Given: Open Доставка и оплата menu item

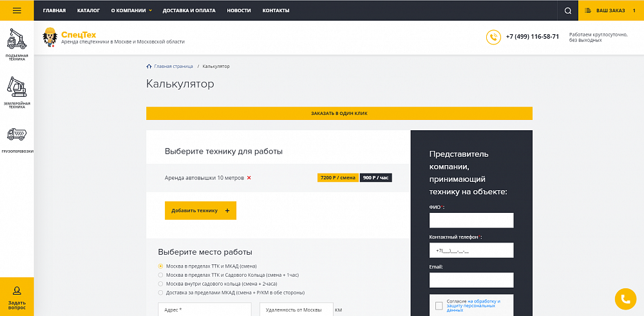Looking at the screenshot, I should (189, 10).
